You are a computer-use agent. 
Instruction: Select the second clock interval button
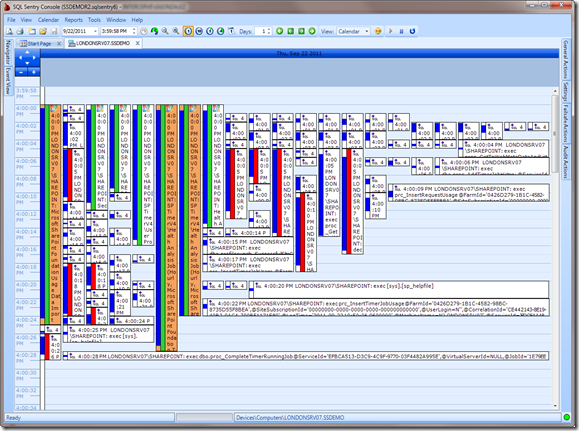pyautogui.click(x=199, y=31)
